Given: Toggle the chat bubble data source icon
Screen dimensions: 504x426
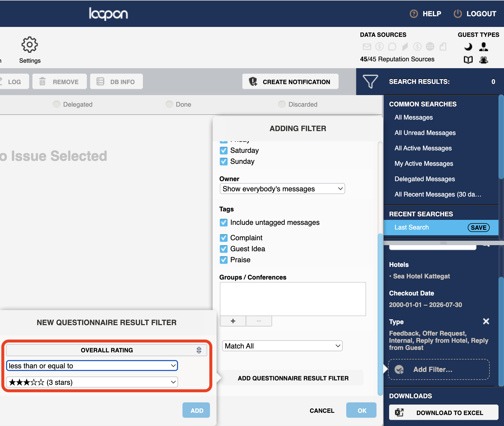Looking at the screenshot, I should coord(392,47).
